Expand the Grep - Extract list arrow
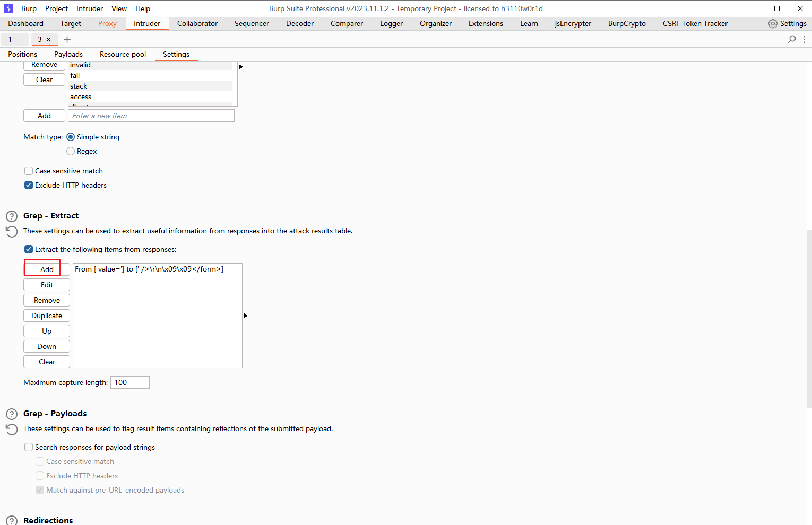The height and width of the screenshot is (525, 812). (245, 316)
